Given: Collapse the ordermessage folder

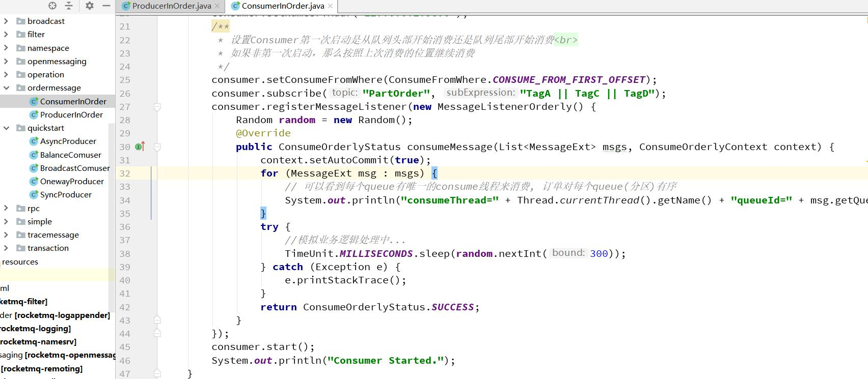Looking at the screenshot, I should pyautogui.click(x=6, y=88).
